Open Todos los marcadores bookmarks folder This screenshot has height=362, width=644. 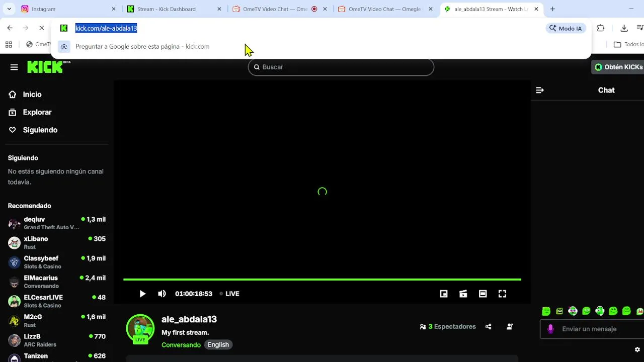pos(628,45)
